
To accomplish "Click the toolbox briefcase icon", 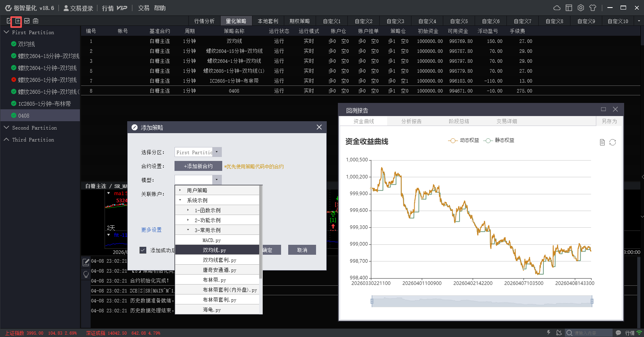I will [36, 21].
